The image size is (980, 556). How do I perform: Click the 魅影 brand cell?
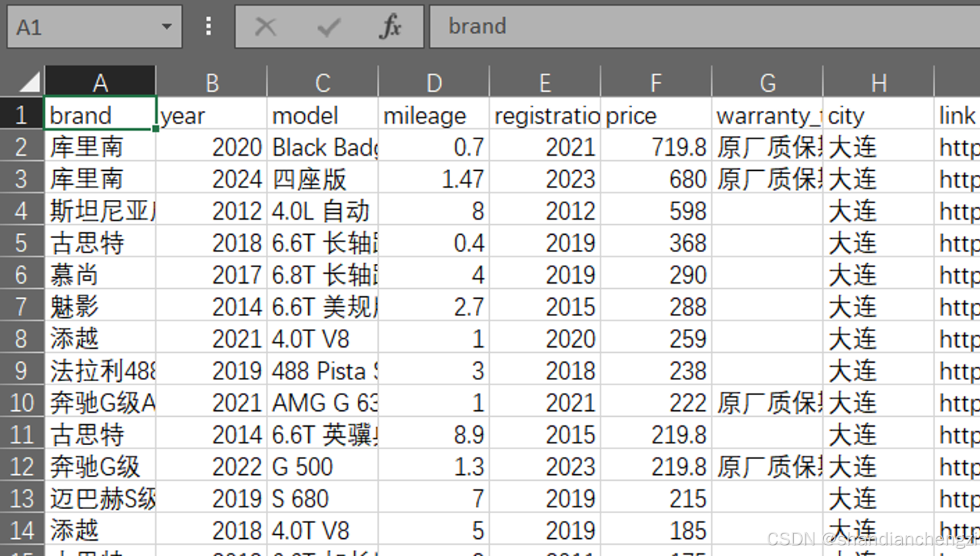pos(100,307)
